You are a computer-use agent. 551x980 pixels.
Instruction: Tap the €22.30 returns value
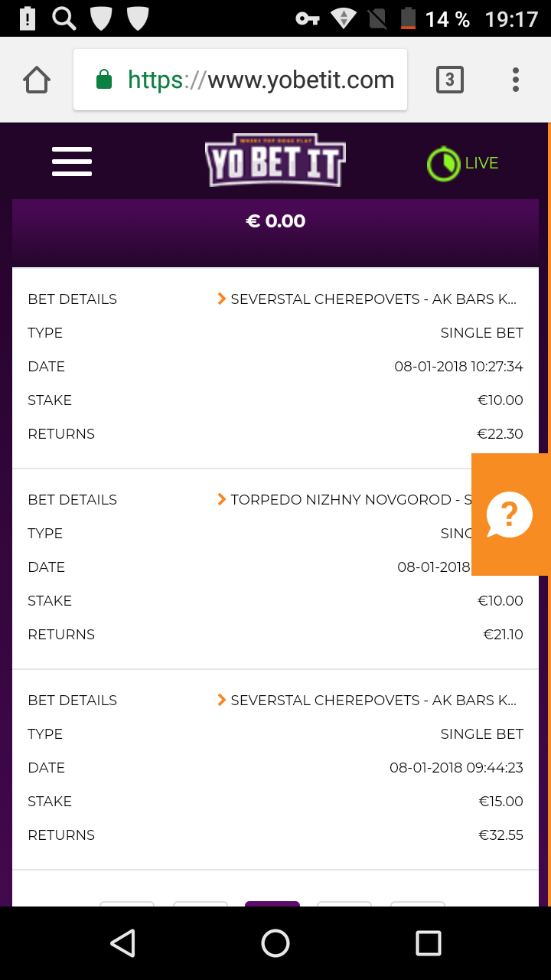pyautogui.click(x=500, y=433)
